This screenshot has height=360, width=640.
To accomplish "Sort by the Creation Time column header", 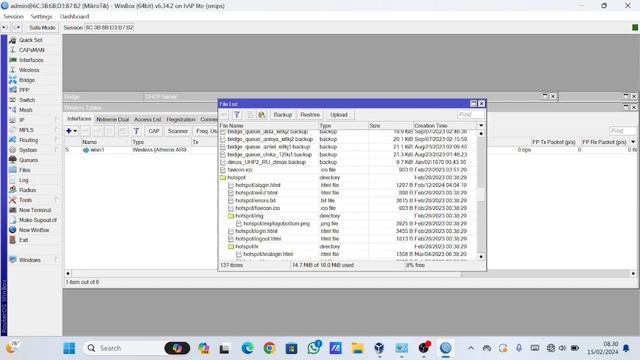I will [x=444, y=126].
